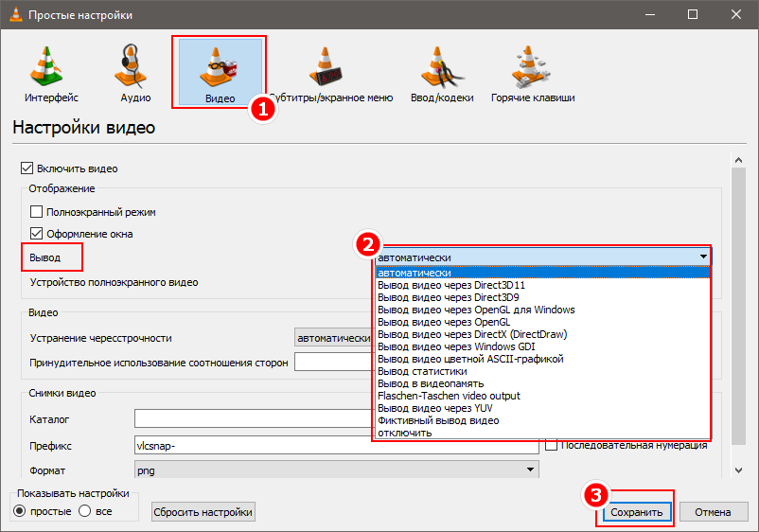This screenshot has height=532, width=759.
Task: Choose Вывод видео через Windows GDI
Action: click(542, 346)
